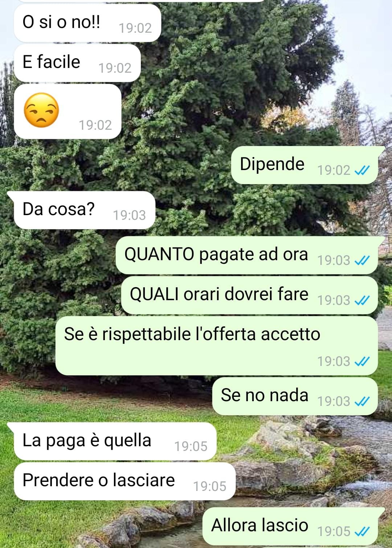
Task: Select the 'Se no nada' bubble
Action: pyautogui.click(x=295, y=396)
